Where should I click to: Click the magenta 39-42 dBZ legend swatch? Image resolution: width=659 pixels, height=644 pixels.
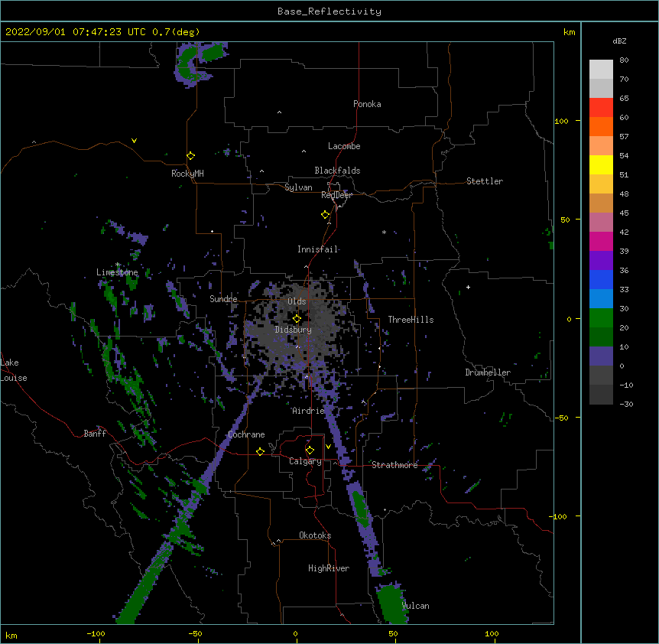601,241
